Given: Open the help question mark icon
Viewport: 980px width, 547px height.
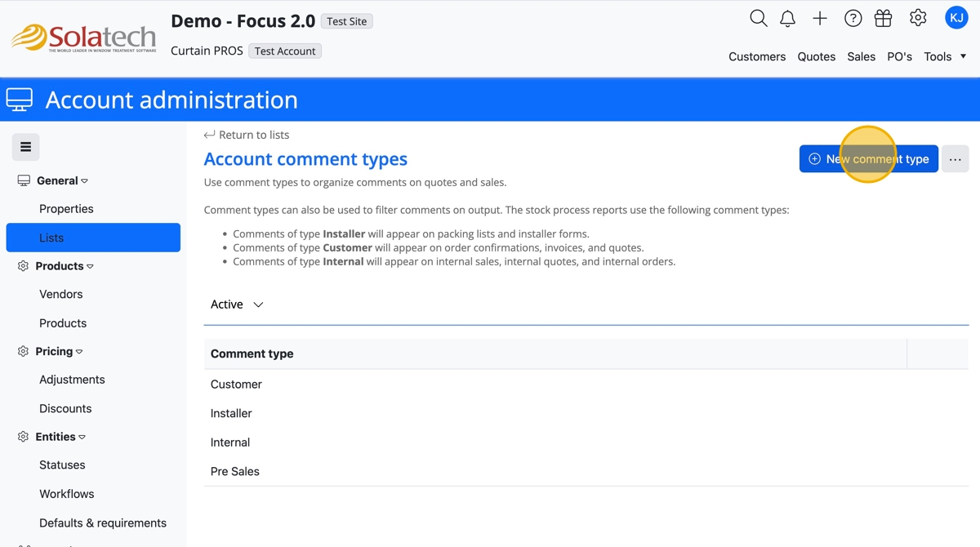Looking at the screenshot, I should tap(853, 19).
